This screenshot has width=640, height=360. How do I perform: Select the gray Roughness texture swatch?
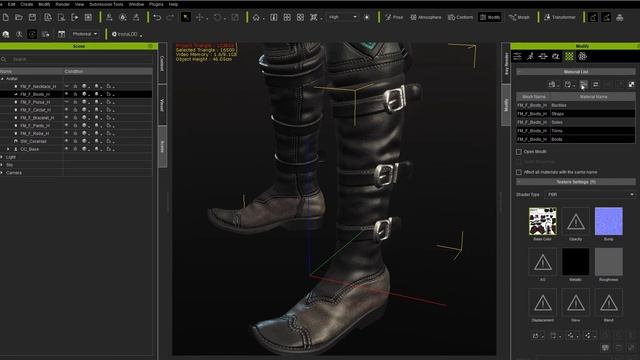[609, 262]
